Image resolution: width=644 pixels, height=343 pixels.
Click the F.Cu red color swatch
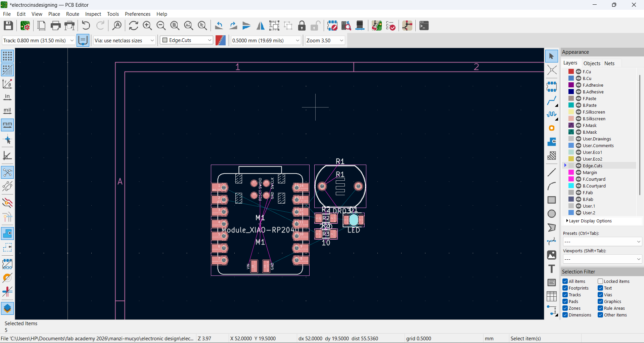pos(571,72)
